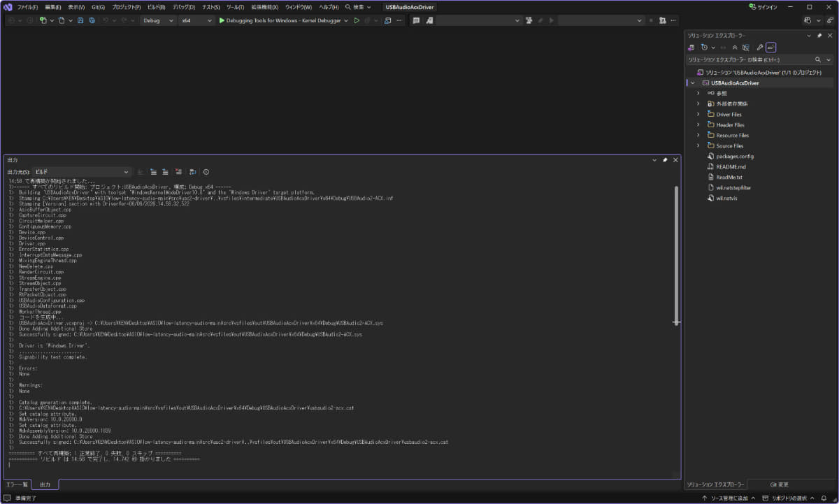839x504 pixels.
Task: Switch to ソリューション エクスプローラー bottom tab
Action: coord(715,484)
